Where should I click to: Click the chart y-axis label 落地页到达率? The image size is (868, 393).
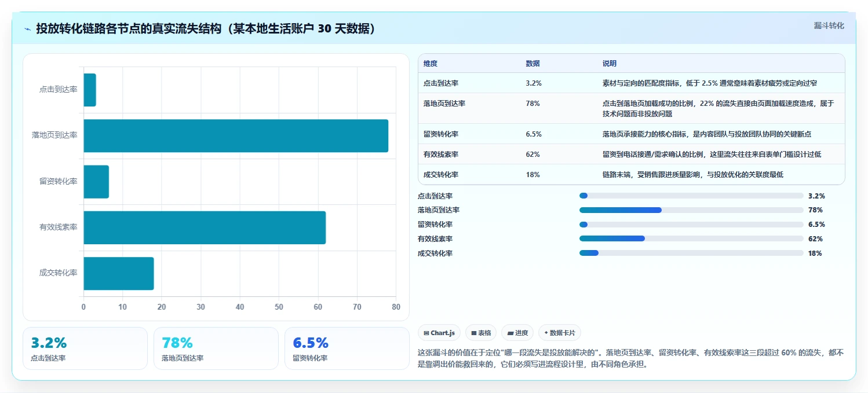coord(54,135)
